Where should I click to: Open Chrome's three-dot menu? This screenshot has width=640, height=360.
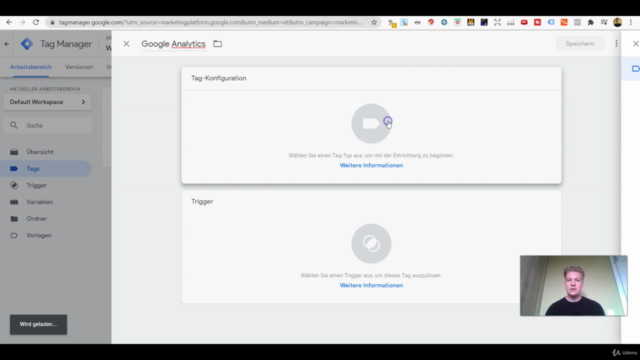pyautogui.click(x=631, y=22)
